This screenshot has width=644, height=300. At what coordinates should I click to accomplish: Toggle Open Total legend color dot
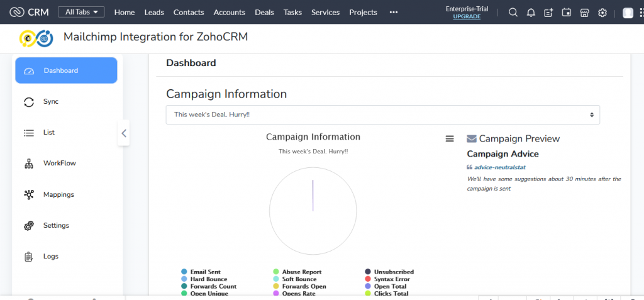pos(368,286)
